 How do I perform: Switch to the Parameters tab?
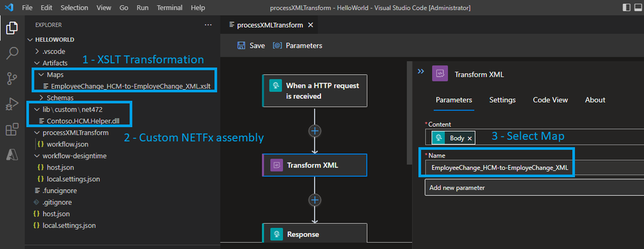click(454, 100)
